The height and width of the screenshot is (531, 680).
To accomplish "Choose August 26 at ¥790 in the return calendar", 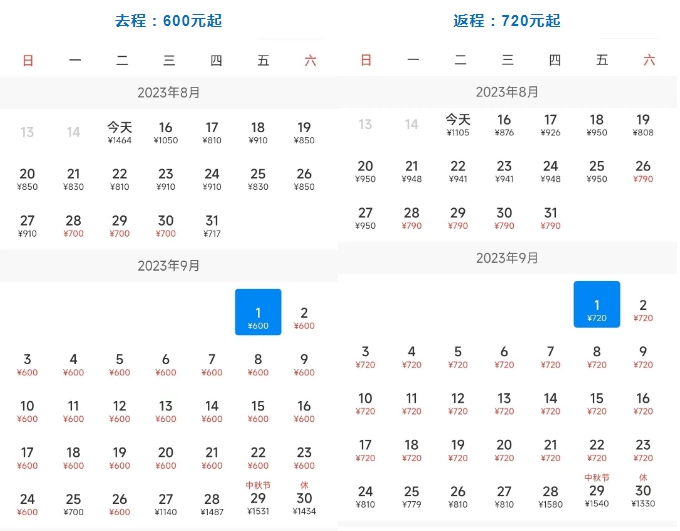I will 643,172.
